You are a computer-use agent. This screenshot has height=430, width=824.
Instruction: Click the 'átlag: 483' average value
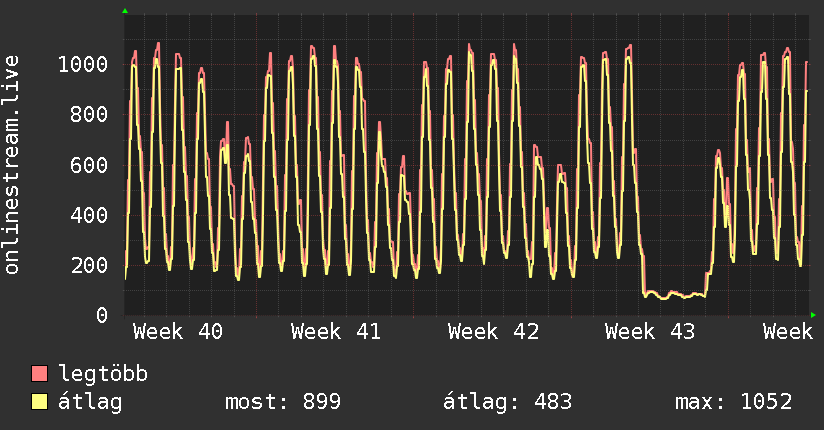tap(507, 402)
